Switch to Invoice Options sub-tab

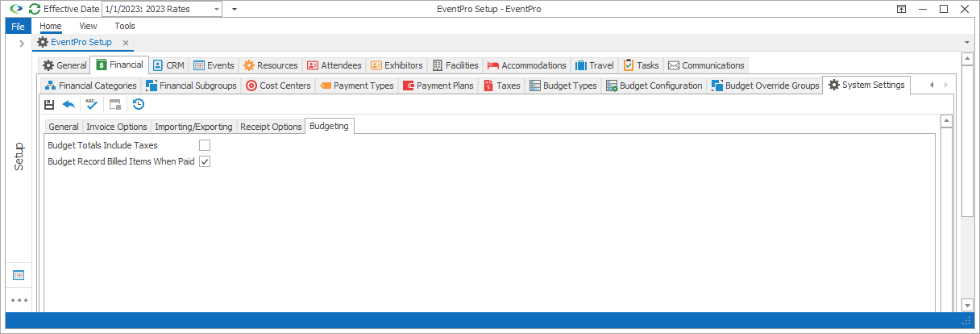pyautogui.click(x=117, y=127)
